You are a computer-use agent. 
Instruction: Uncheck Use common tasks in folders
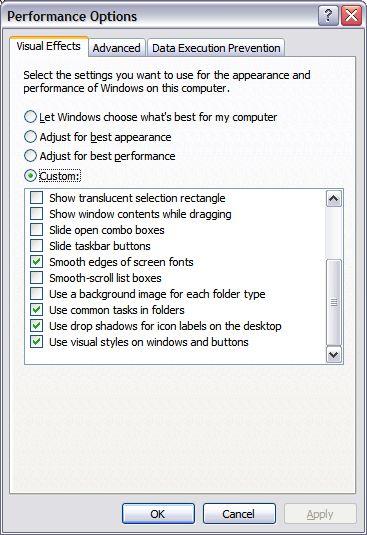tap(36, 310)
